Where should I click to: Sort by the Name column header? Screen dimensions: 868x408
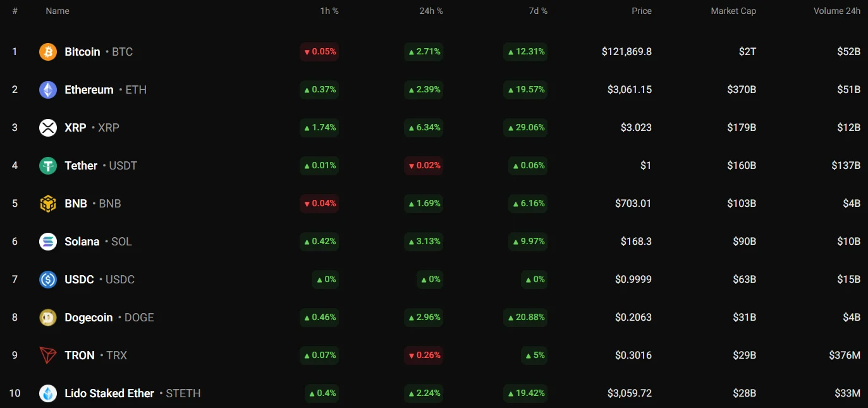[58, 11]
